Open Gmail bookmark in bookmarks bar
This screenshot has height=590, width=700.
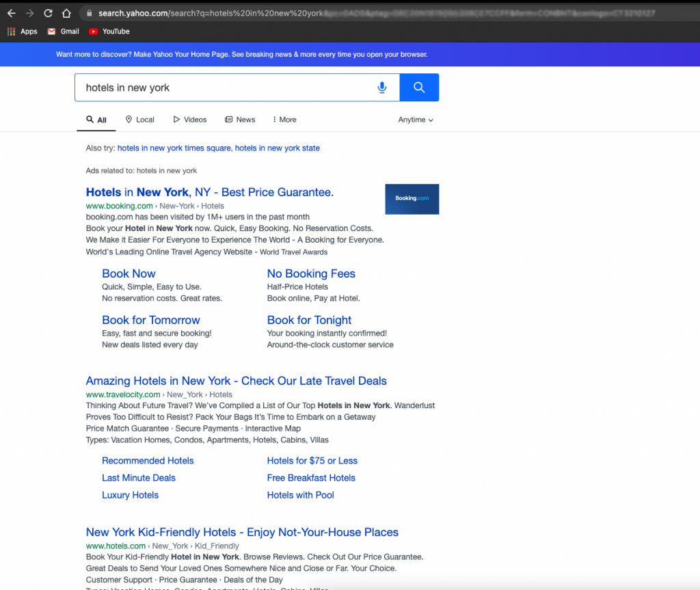coord(63,31)
